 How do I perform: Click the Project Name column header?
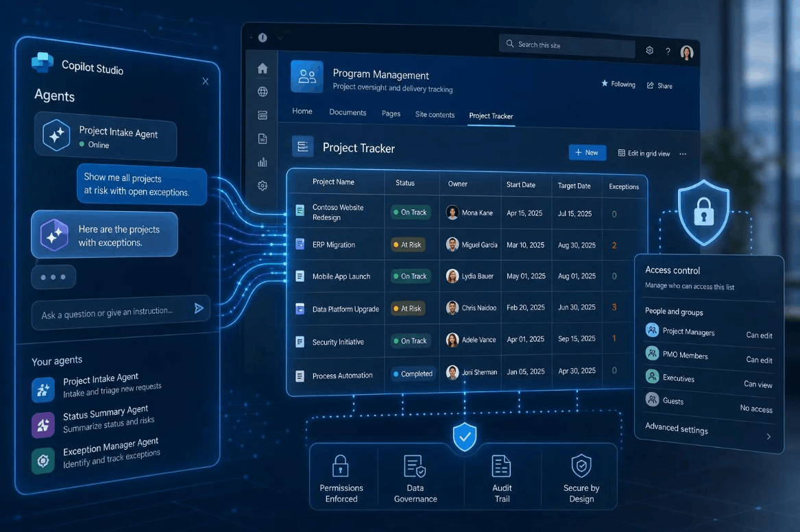point(333,182)
